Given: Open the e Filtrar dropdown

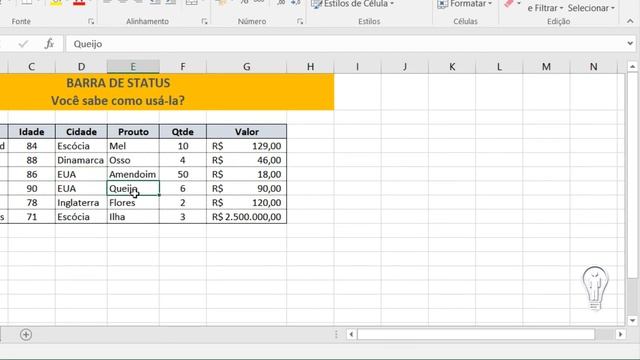Looking at the screenshot, I should click(545, 8).
